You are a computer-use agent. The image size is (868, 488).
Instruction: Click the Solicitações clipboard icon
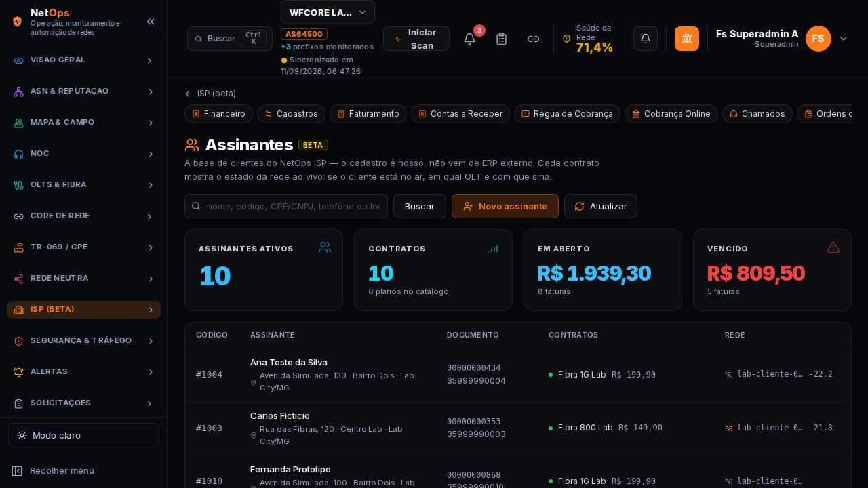click(19, 403)
